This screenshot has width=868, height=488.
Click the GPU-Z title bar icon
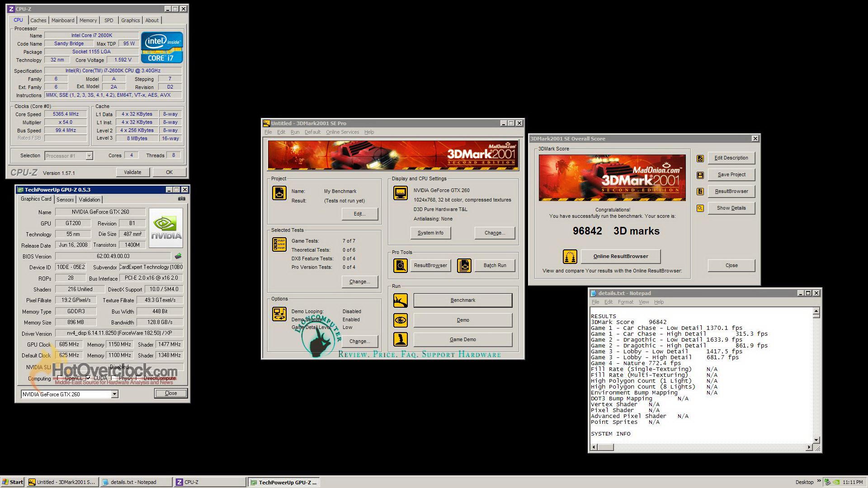click(20, 190)
